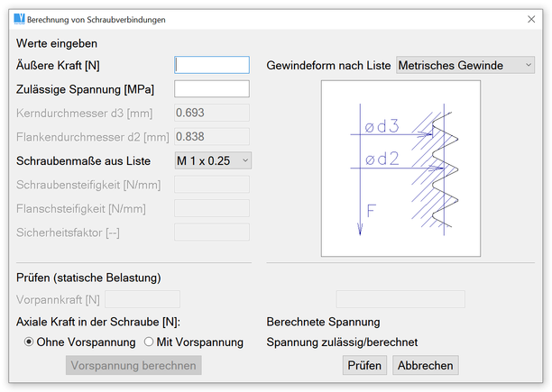Click the Berechnung von Schraubverbindungen title bar
The width and height of the screenshot is (552, 392).
pyautogui.click(x=271, y=19)
